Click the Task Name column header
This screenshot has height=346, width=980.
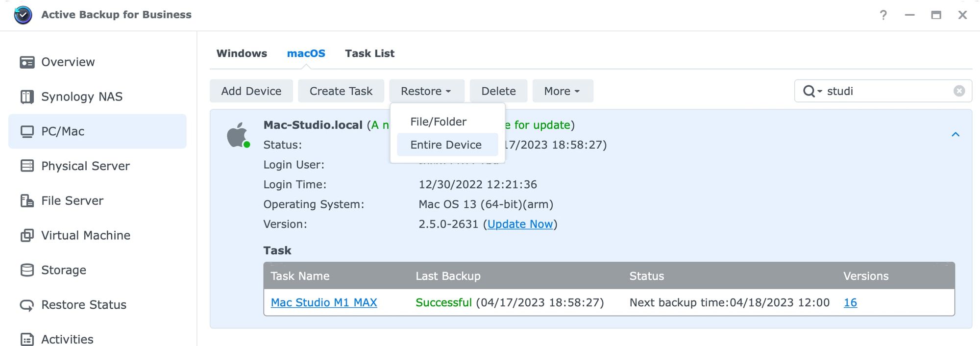pyautogui.click(x=300, y=276)
